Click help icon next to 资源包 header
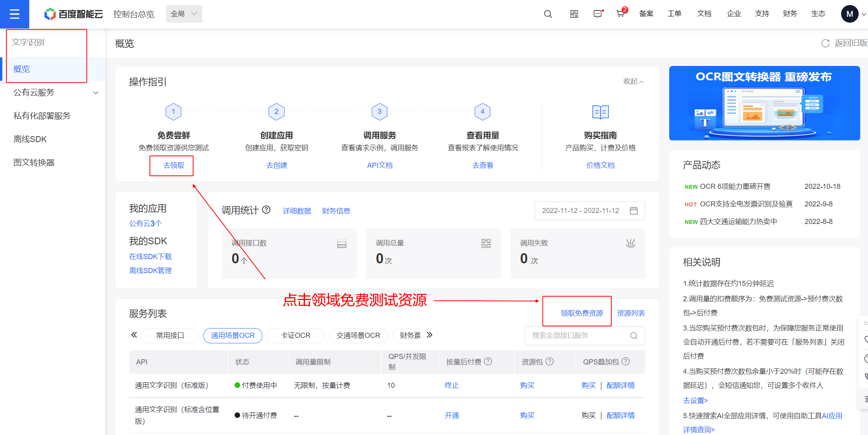 tap(550, 361)
